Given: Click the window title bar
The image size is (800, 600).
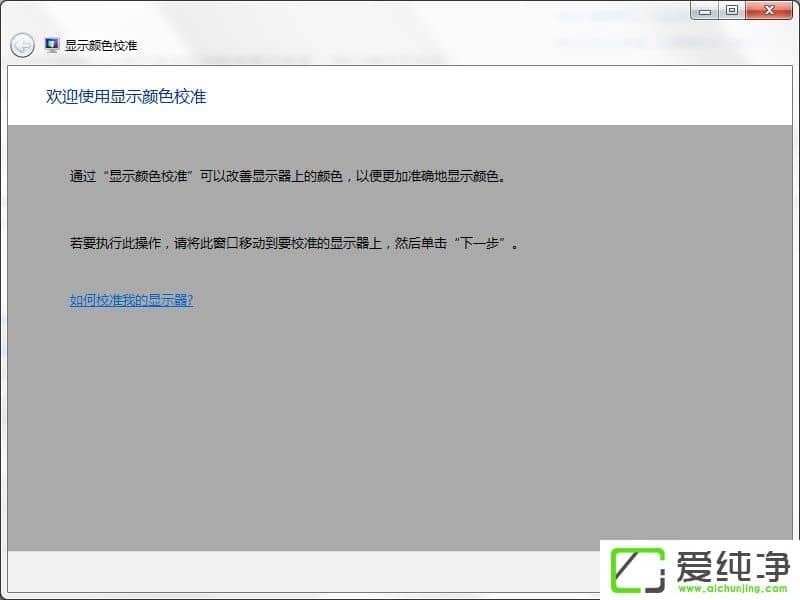Looking at the screenshot, I should point(400,11).
